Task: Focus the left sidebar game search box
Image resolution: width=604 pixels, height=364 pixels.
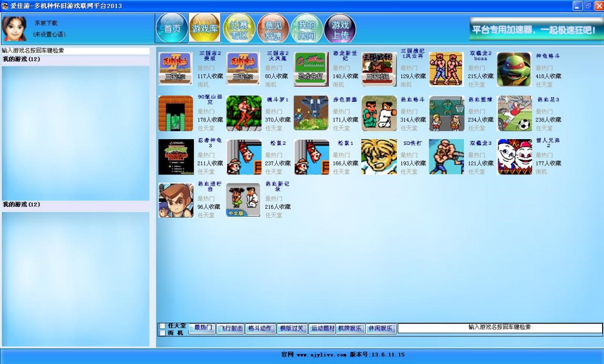Action: click(x=75, y=51)
